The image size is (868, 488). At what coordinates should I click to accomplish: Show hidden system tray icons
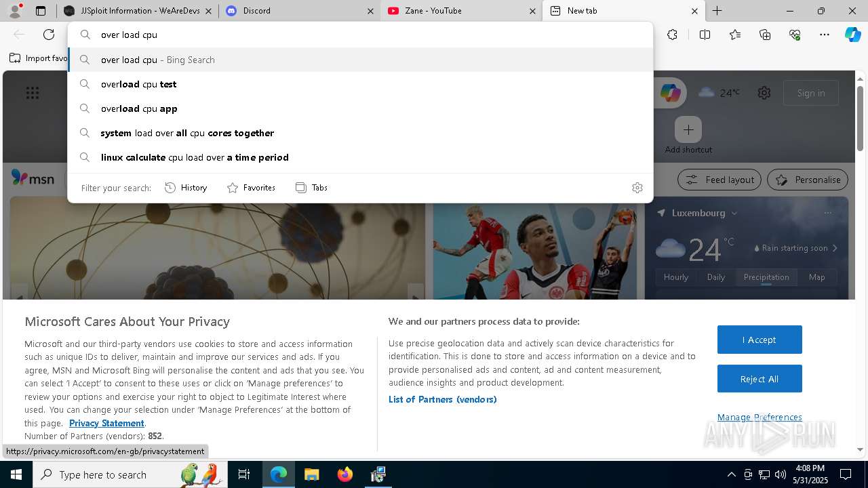(731, 474)
